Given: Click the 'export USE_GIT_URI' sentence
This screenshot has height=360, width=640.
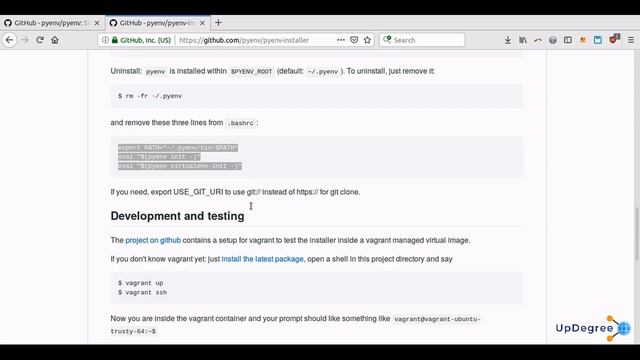Looking at the screenshot, I should (235, 192).
